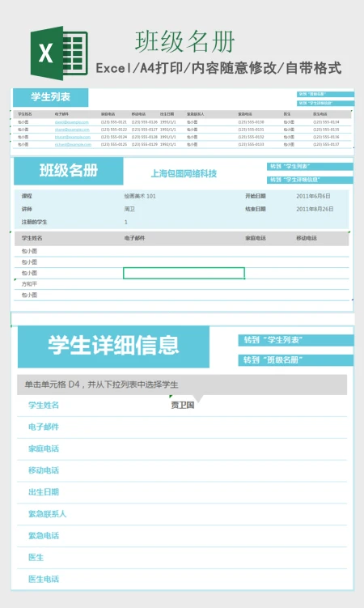Click the 移动电话 header in 班级名册 table
364x608 pixels.
[x=307, y=238]
